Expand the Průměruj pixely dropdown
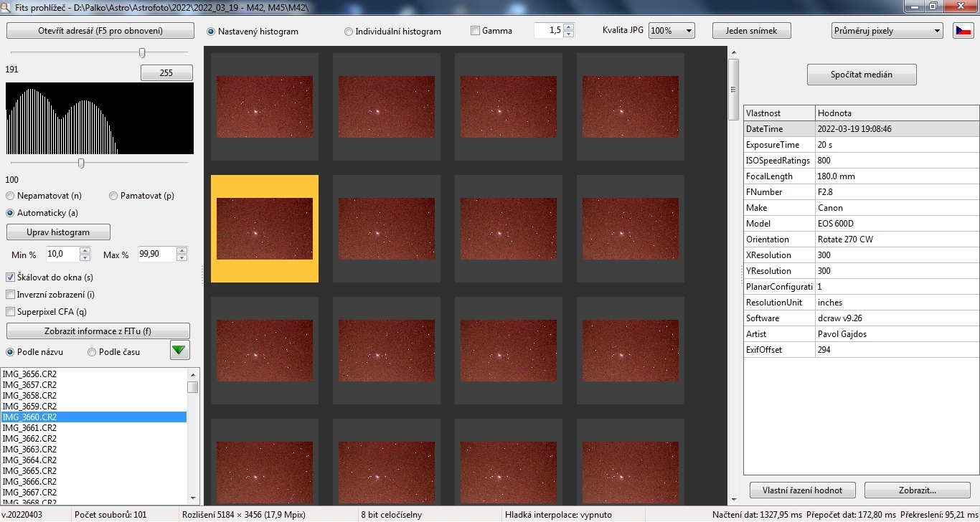980x522 pixels. [887, 31]
